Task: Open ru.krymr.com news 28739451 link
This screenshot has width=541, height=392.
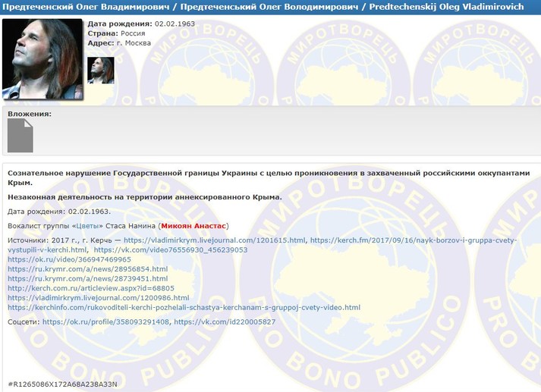Action: click(x=87, y=279)
